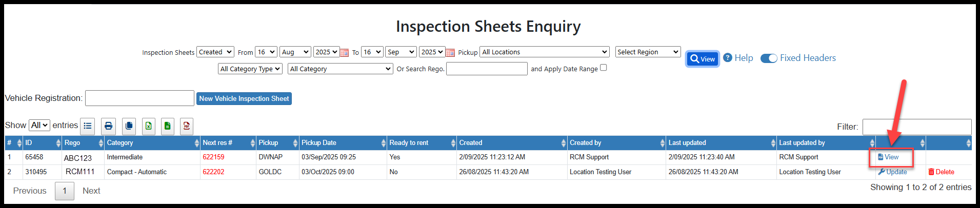The height and width of the screenshot is (208, 980).
Task: Print the inspection sheets table
Action: [x=108, y=126]
